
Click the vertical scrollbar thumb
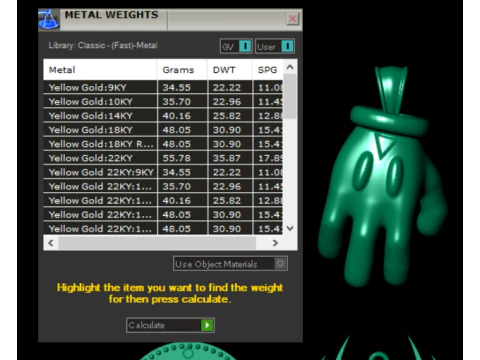[x=290, y=96]
